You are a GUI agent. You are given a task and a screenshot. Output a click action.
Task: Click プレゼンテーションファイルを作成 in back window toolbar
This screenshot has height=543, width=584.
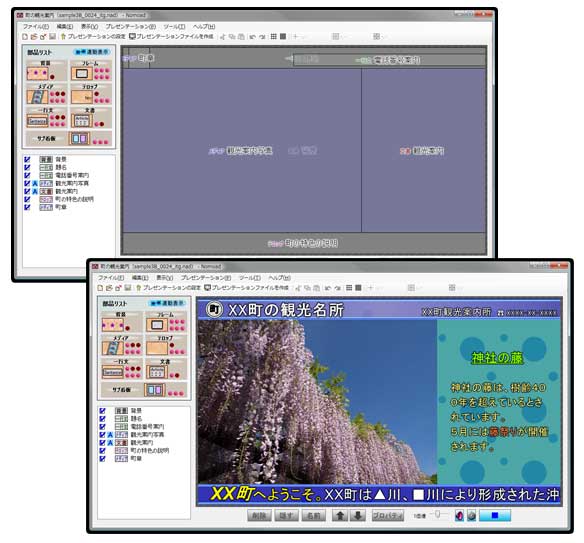171,36
